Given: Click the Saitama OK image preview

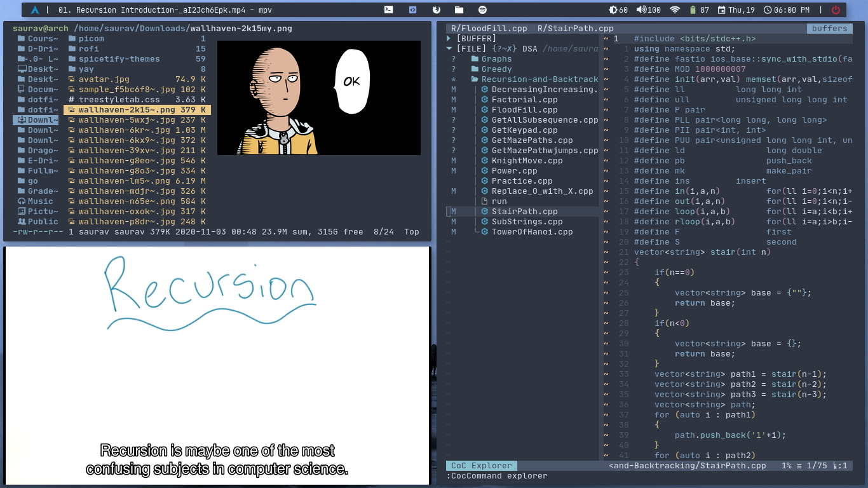Looking at the screenshot, I should click(319, 98).
